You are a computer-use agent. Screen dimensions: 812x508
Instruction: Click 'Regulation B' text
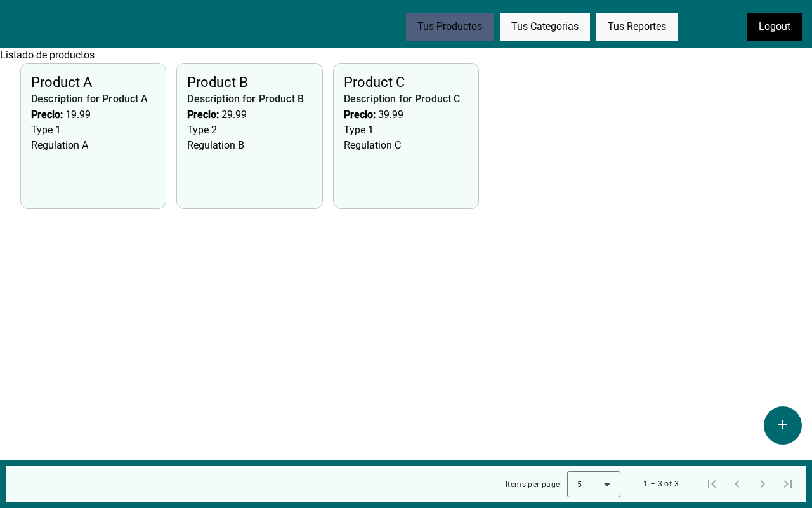pyautogui.click(x=216, y=145)
